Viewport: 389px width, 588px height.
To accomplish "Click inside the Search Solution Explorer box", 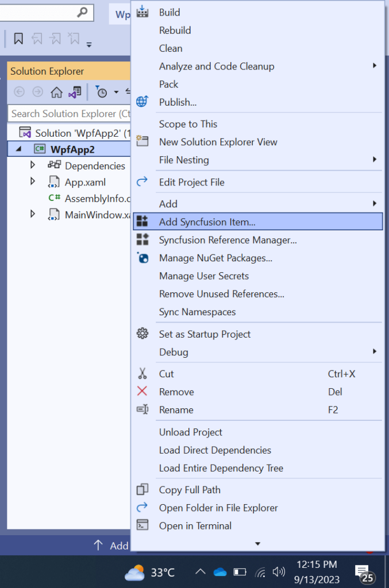I will pyautogui.click(x=69, y=114).
